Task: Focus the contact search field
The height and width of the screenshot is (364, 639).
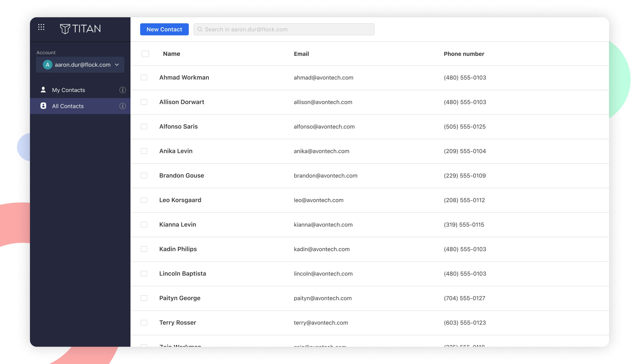Action: 288,29
